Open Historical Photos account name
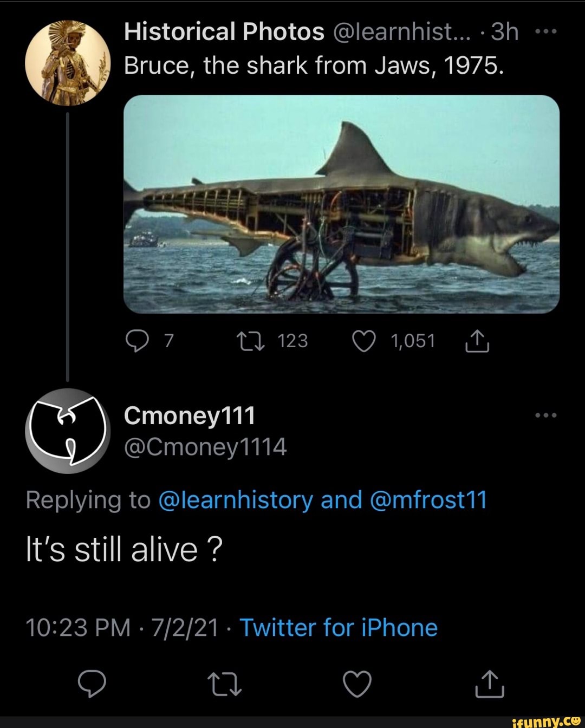Screen dimensions: 585x728 (224, 32)
